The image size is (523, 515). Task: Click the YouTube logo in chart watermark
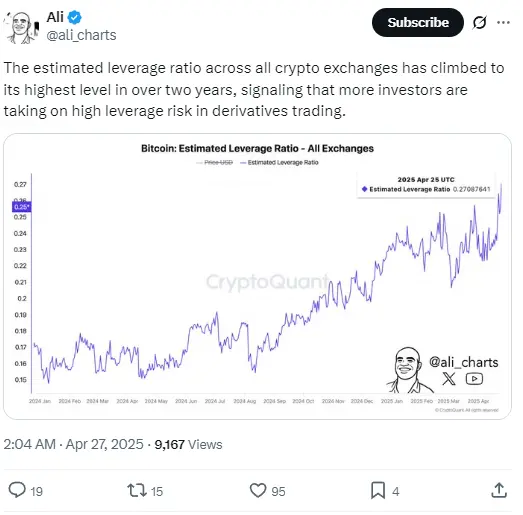[474, 379]
